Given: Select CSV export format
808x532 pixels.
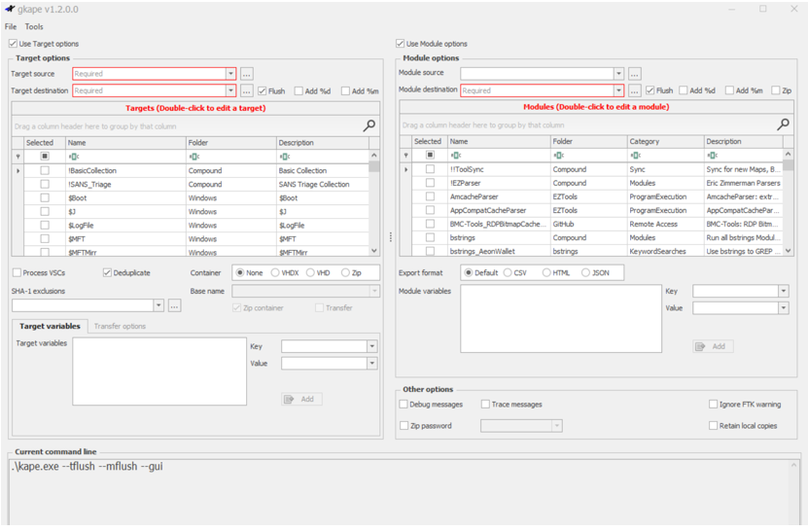Looking at the screenshot, I should [508, 272].
